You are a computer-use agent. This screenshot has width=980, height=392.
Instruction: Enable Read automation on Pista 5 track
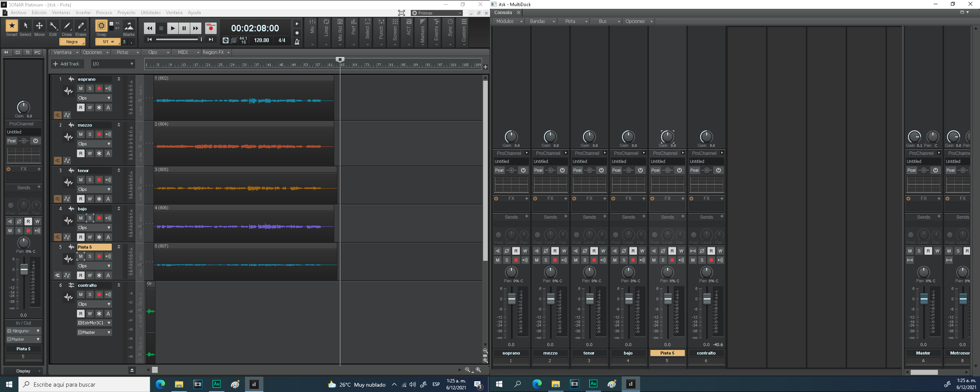click(x=80, y=275)
